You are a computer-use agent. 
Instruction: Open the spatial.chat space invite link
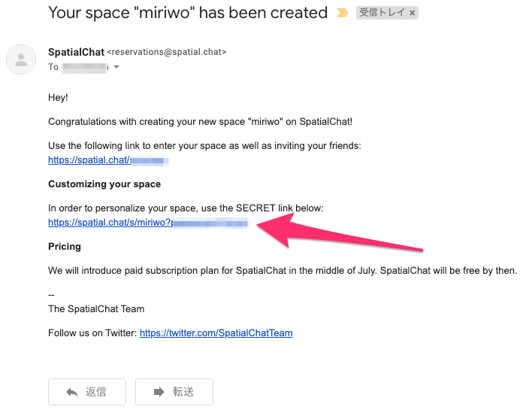[108, 160]
